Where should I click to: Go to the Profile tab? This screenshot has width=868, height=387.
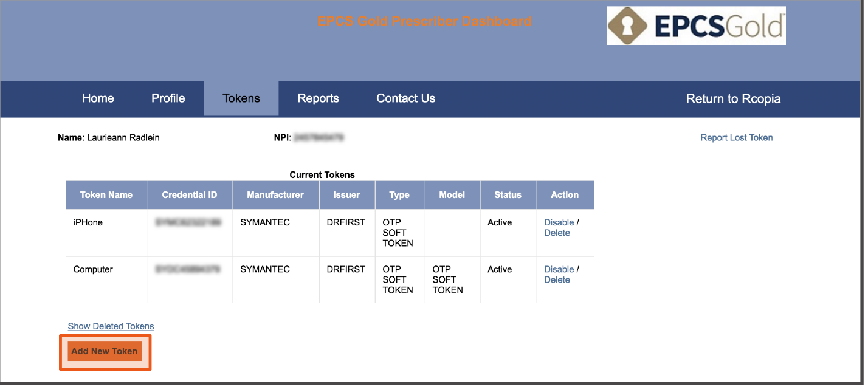click(x=168, y=98)
